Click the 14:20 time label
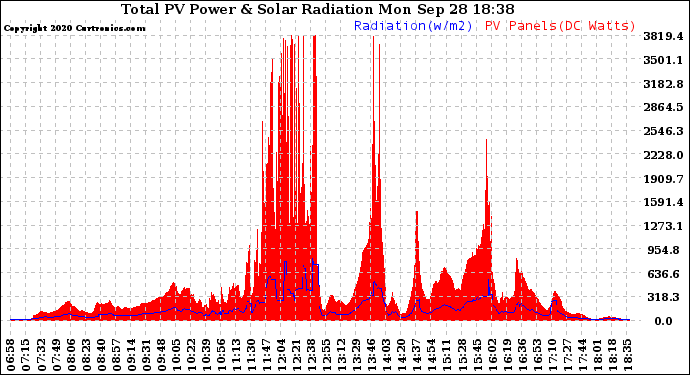 click(402, 355)
